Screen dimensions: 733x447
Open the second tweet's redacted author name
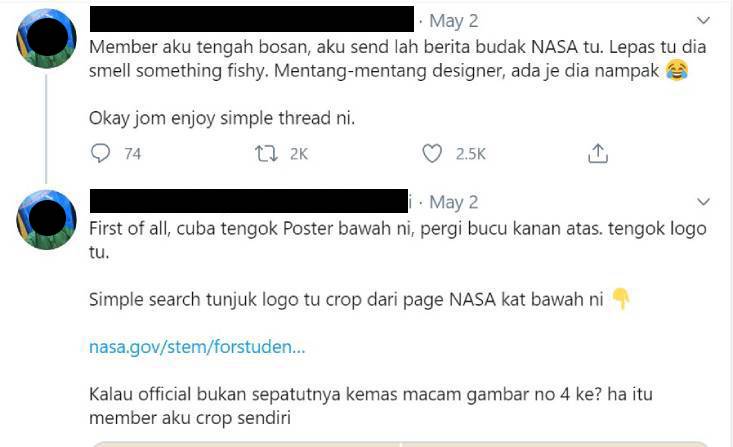click(248, 201)
